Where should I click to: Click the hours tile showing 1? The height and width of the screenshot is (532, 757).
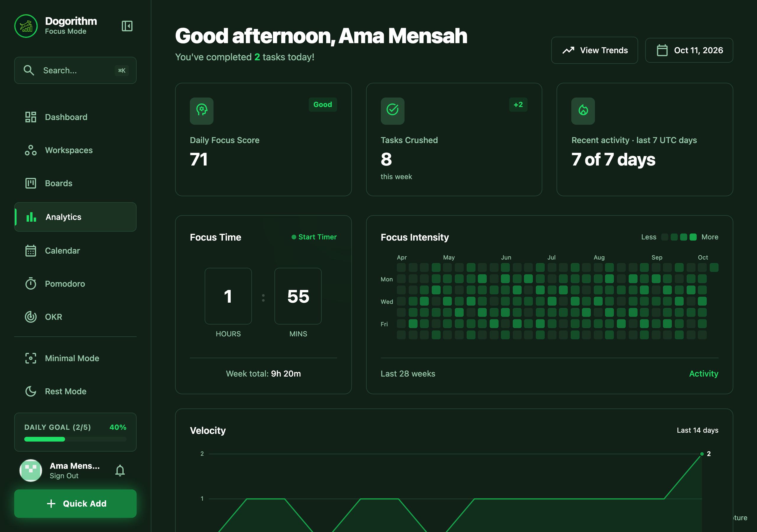tap(228, 296)
